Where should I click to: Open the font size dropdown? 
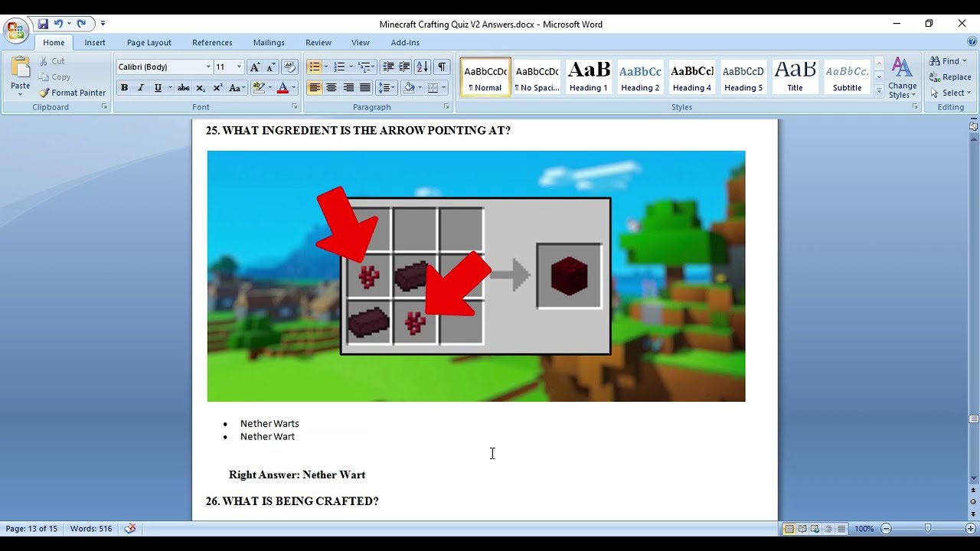[239, 67]
